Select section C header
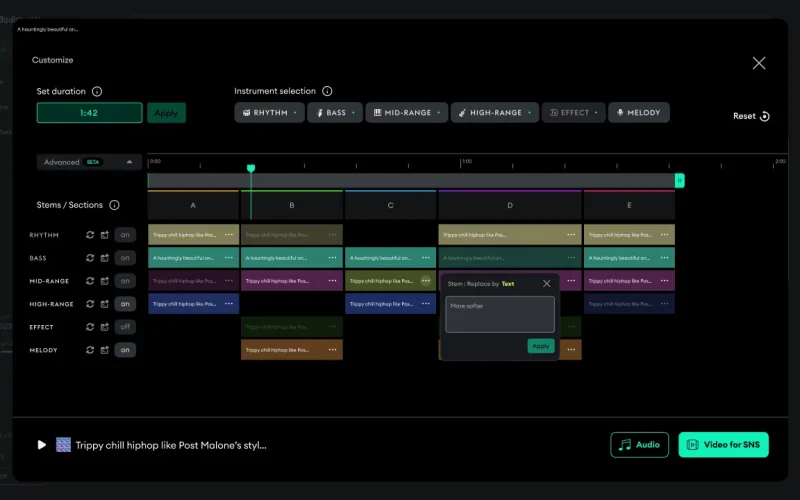The image size is (800, 500). tap(390, 205)
